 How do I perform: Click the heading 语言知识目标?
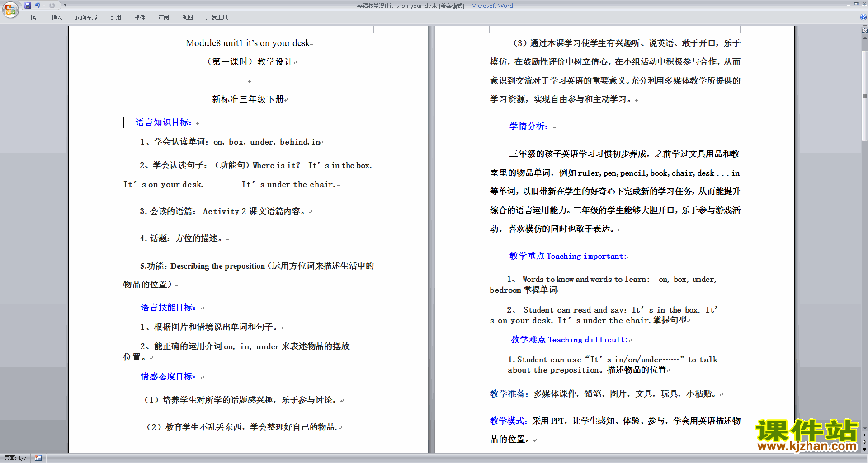(x=164, y=122)
